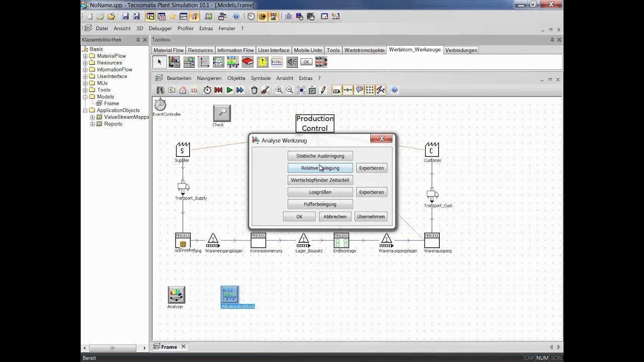Image resolution: width=644 pixels, height=362 pixels.
Task: Switch to the Wertstromobjekte toolbox tab
Action: tap(364, 50)
